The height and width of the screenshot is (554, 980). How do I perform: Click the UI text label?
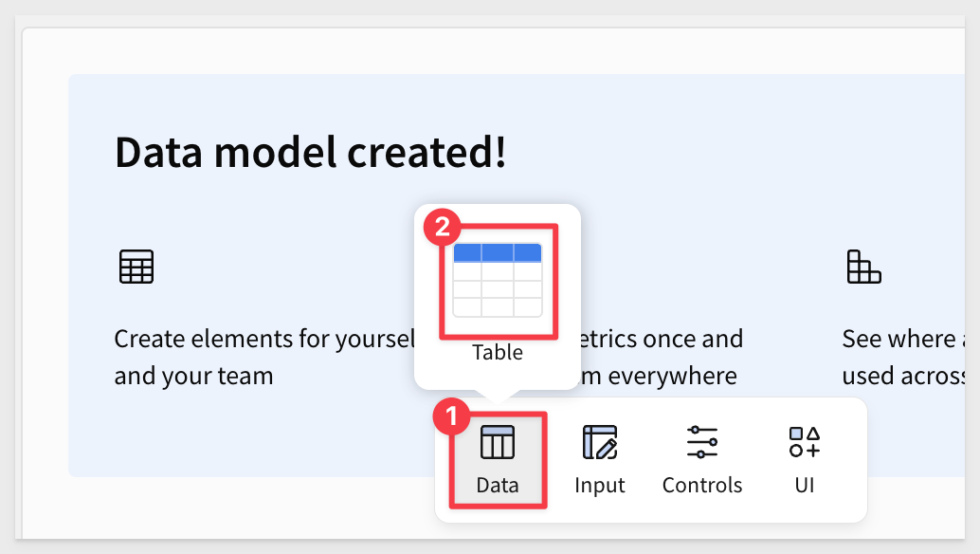[805, 485]
